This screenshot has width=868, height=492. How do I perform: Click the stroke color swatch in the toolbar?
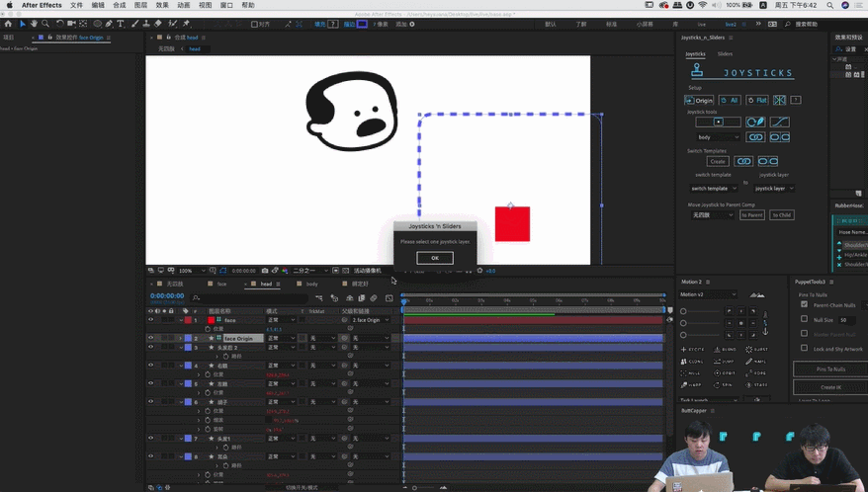pyautogui.click(x=362, y=24)
